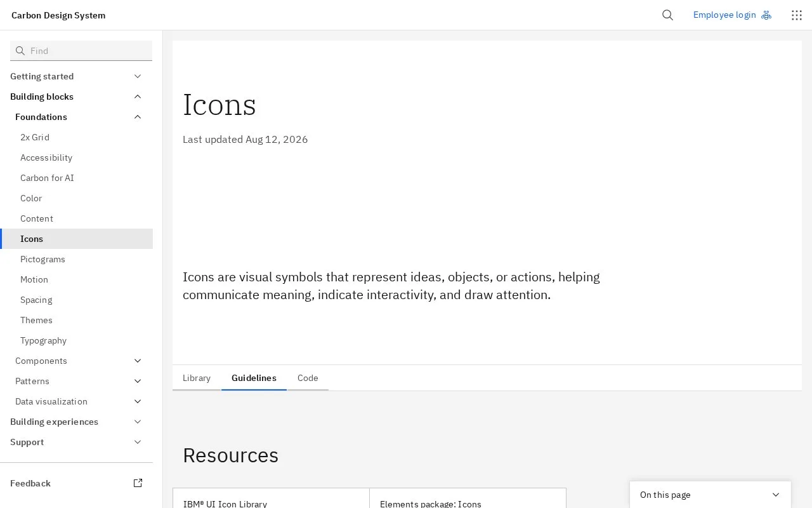
Task: Open the On this page dropdown
Action: [710, 495]
